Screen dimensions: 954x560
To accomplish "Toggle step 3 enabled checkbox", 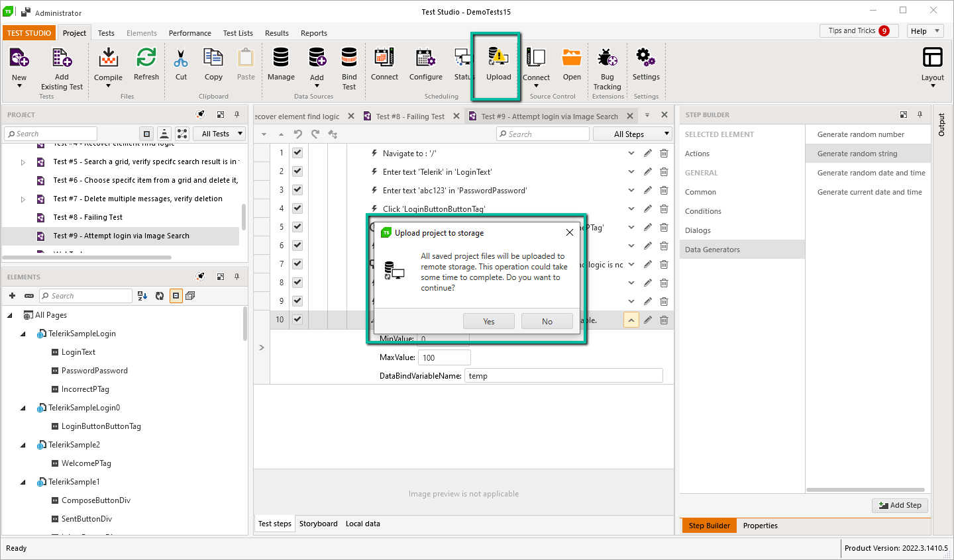I will point(297,190).
